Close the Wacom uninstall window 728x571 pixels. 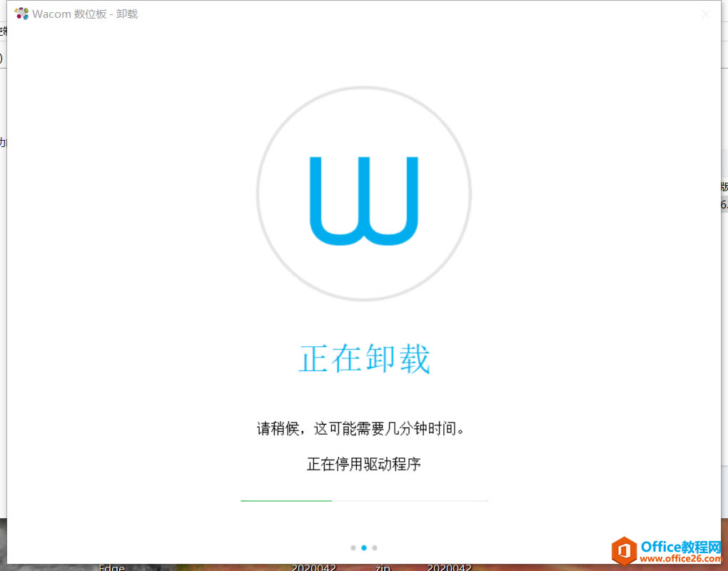pos(706,14)
